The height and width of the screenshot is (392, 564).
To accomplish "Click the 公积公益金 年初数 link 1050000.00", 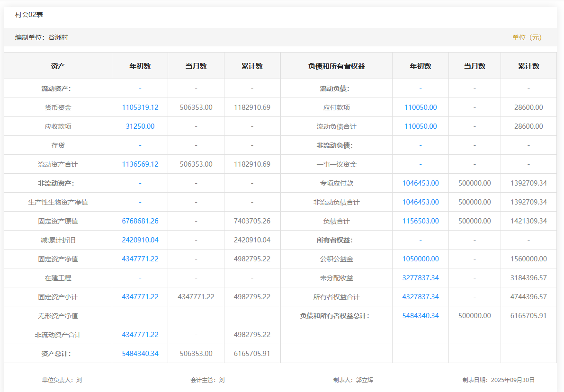I will click(x=421, y=259).
